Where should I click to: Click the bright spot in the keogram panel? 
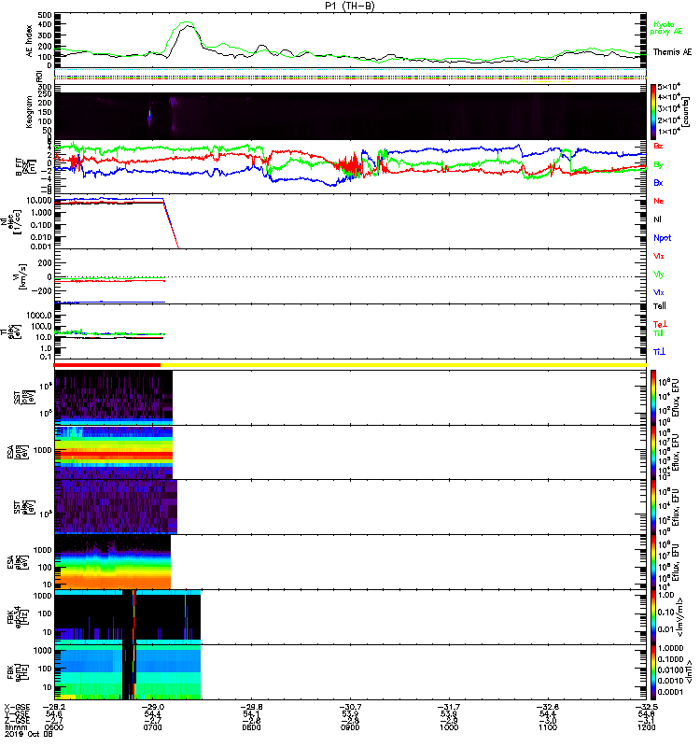148,116
